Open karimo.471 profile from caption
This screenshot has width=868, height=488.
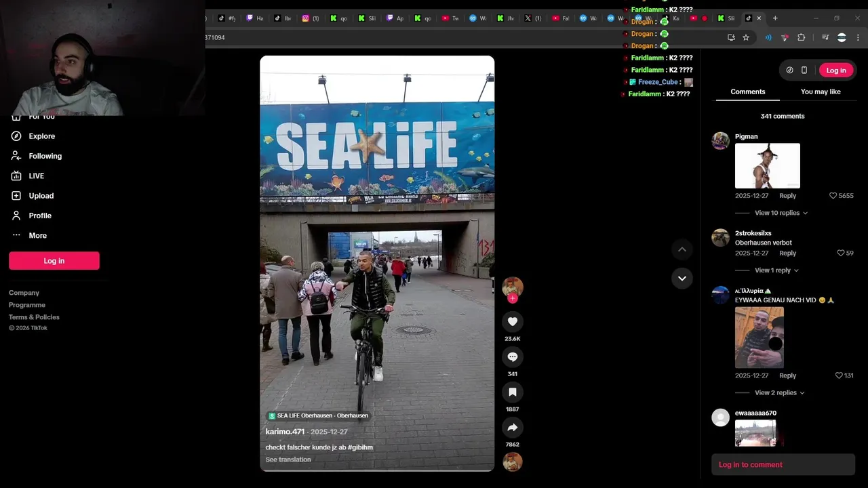(285, 432)
